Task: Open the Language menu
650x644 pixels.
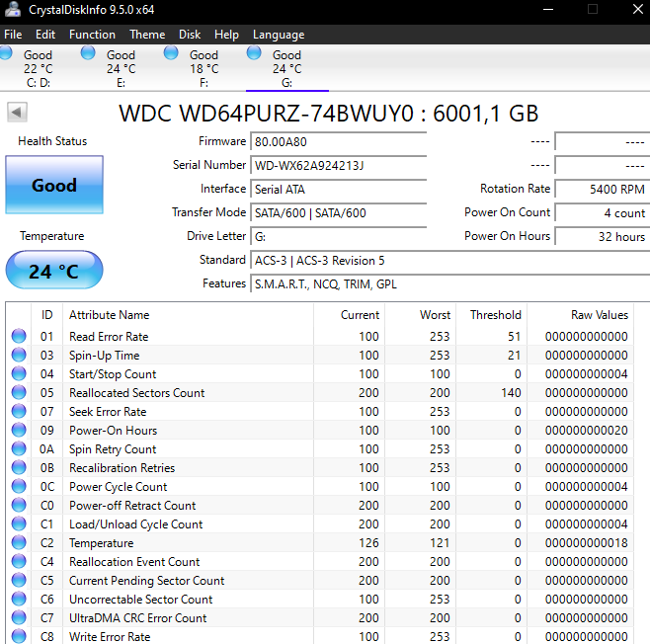Action: 279,35
